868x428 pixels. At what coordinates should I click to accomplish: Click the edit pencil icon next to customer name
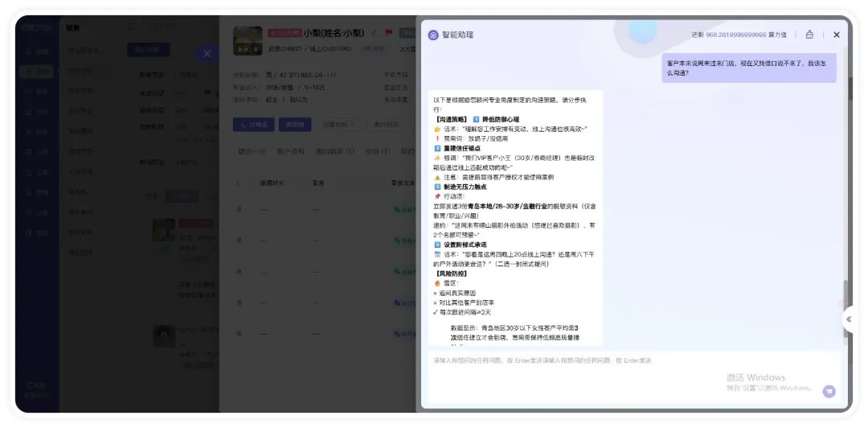coord(374,33)
